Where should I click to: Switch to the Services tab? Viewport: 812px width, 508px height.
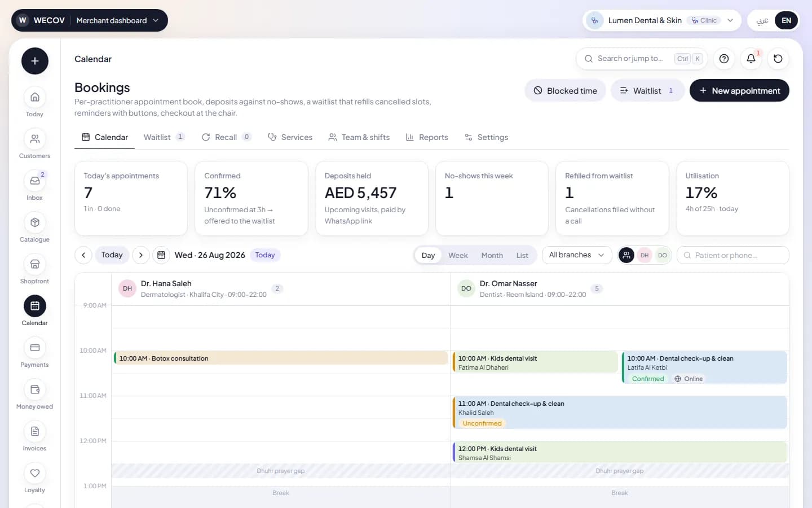click(x=290, y=137)
